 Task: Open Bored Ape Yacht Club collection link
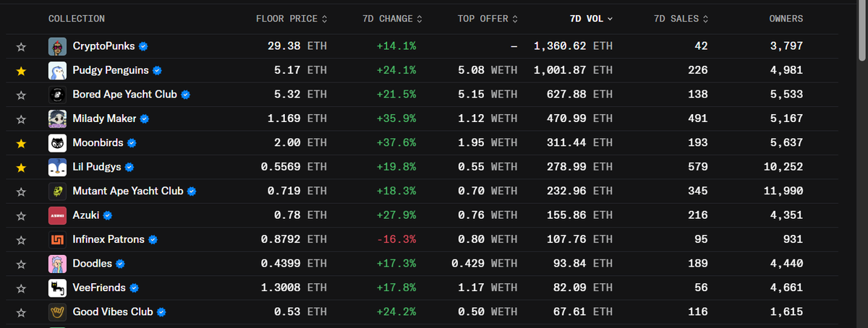point(124,95)
